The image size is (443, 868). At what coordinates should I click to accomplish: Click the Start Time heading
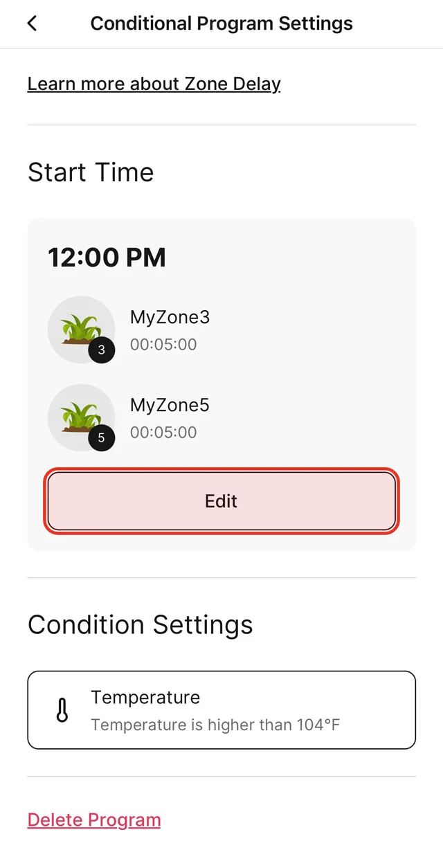tap(91, 172)
